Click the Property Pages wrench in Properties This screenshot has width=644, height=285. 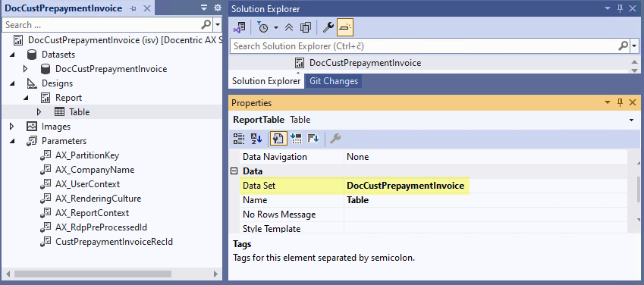coord(335,139)
